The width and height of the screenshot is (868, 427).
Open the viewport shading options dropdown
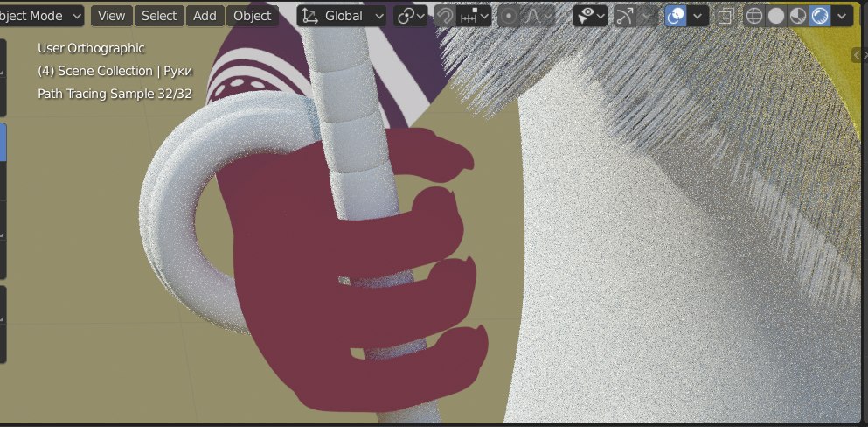click(842, 16)
